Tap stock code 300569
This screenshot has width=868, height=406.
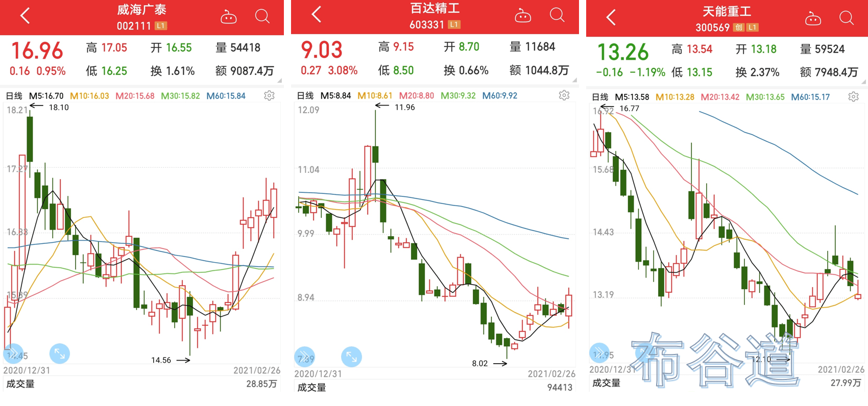pyautogui.click(x=713, y=28)
